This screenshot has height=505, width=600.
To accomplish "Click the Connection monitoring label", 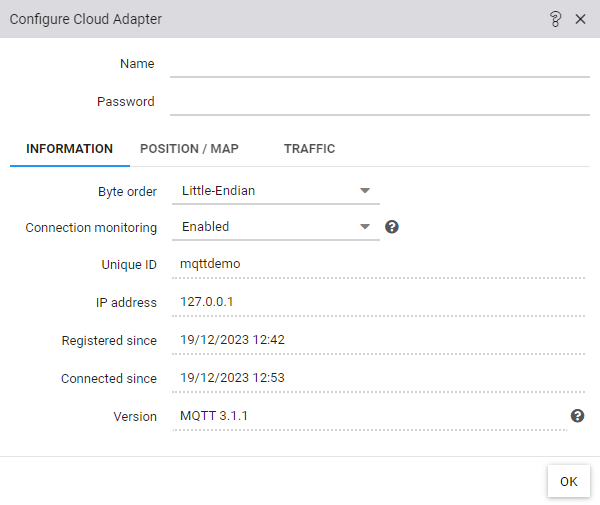I will (x=91, y=228).
